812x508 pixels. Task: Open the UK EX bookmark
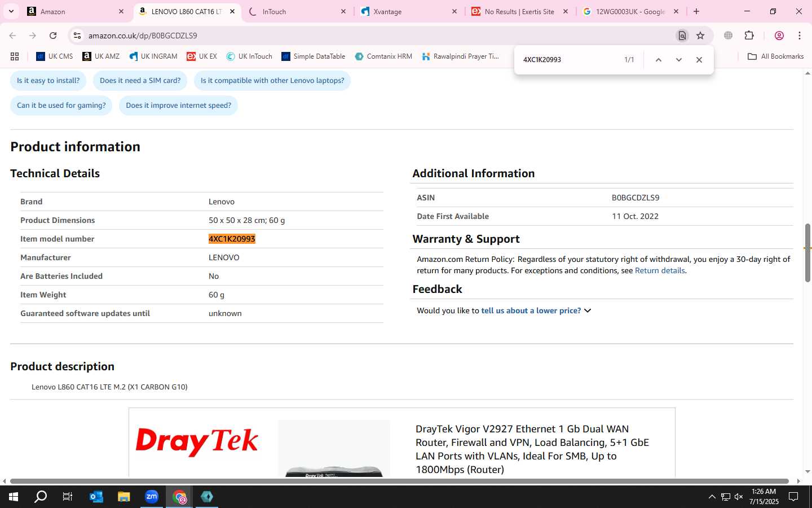pos(202,56)
